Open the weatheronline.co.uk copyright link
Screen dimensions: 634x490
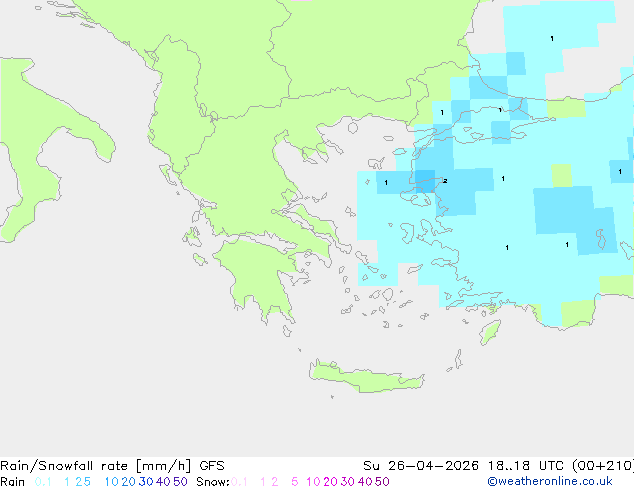pyautogui.click(x=550, y=482)
